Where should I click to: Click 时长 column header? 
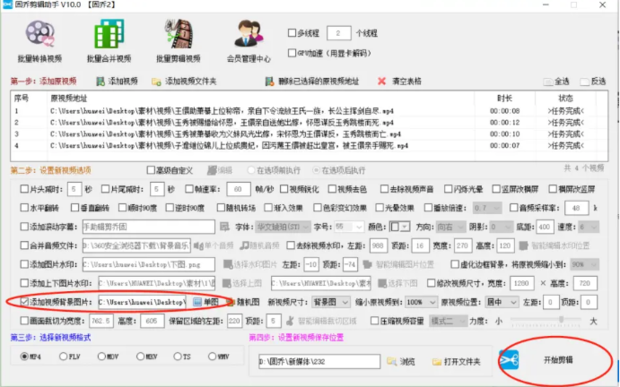(505, 98)
